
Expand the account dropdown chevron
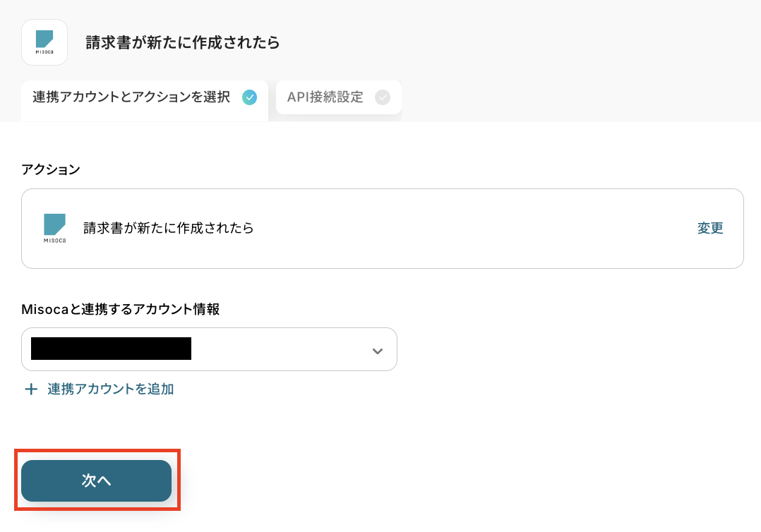[378, 350]
